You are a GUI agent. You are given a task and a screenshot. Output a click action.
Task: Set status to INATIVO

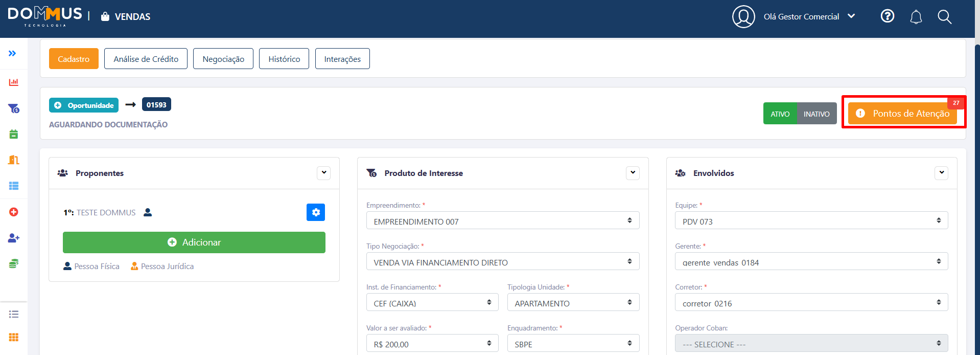coord(816,114)
